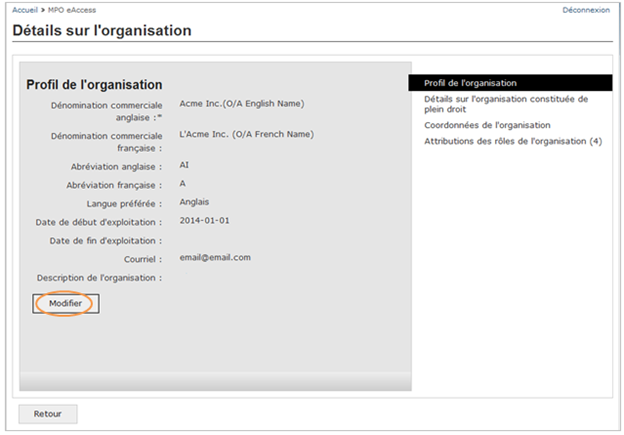Open the MPO eAccess breadcrumb link

[72, 10]
